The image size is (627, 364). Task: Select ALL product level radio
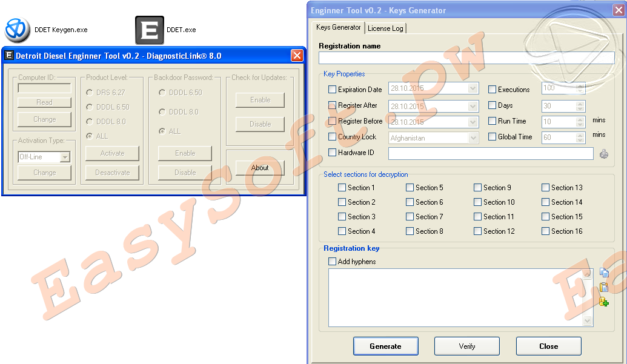point(90,136)
